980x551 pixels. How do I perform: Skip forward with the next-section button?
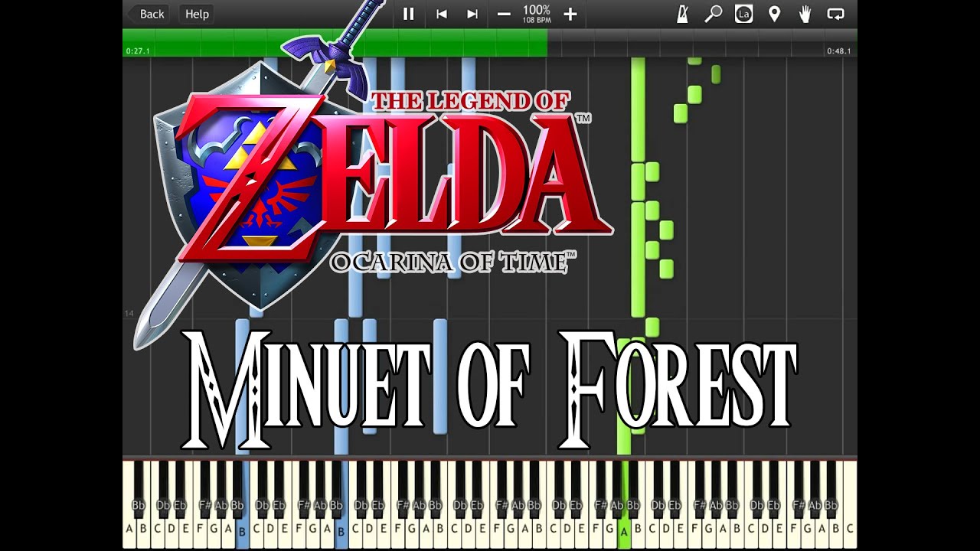click(472, 14)
